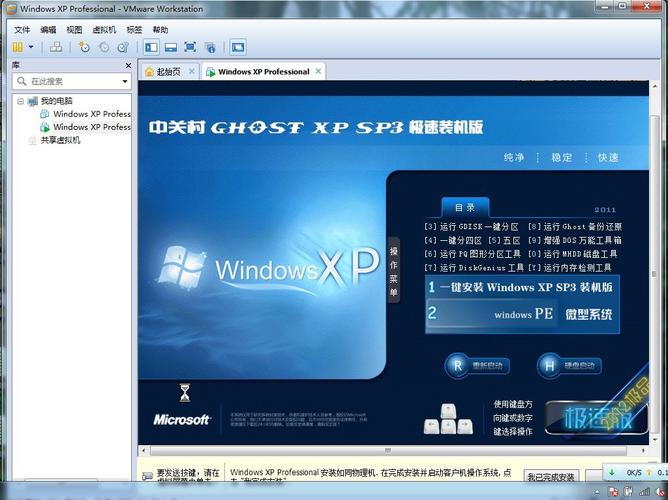This screenshot has height=500, width=668.
Task: Toggle the library sidebar view icon
Action: click(x=151, y=47)
